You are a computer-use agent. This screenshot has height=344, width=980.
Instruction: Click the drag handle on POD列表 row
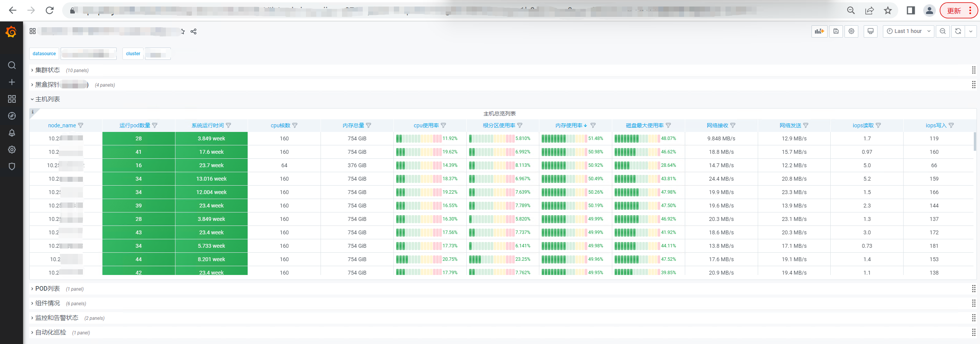[973, 288]
